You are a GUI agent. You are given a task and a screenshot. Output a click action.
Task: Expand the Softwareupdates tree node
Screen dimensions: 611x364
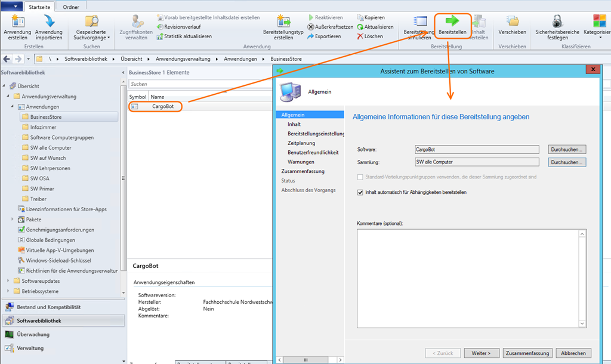pos(8,281)
